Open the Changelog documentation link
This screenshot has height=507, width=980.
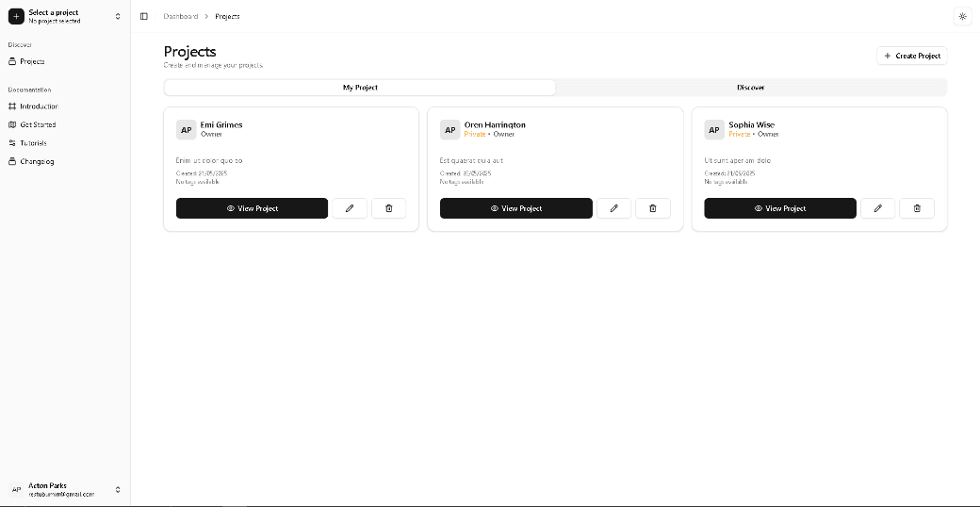tap(37, 161)
